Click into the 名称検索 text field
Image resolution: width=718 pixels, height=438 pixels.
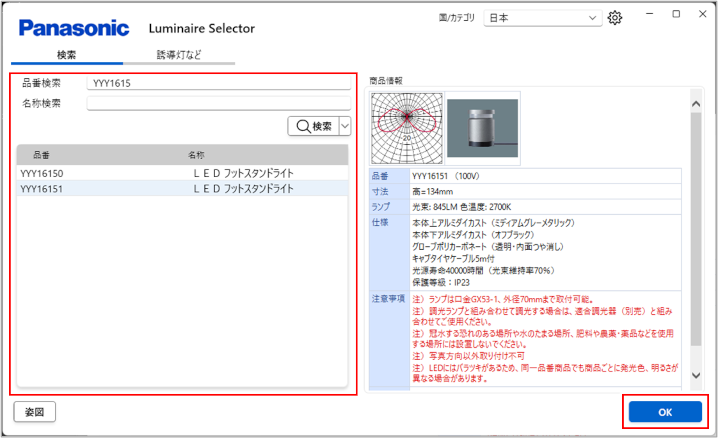[x=219, y=102]
